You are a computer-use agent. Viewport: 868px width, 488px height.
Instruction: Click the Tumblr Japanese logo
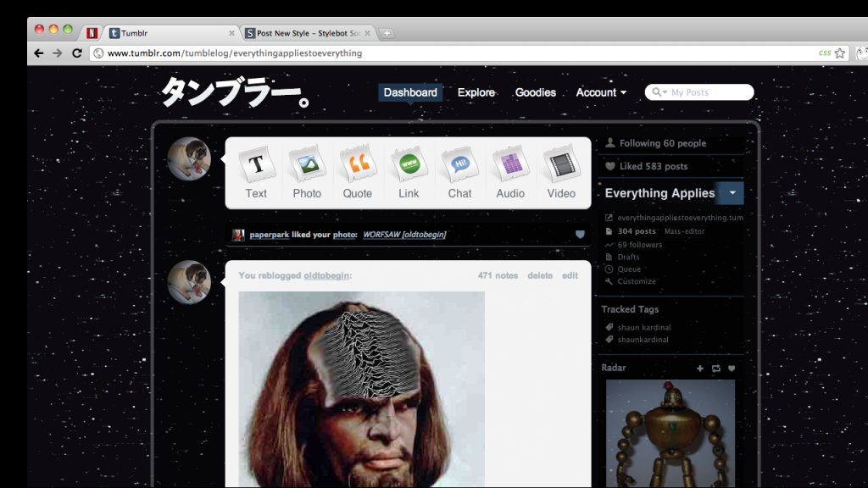coord(236,92)
